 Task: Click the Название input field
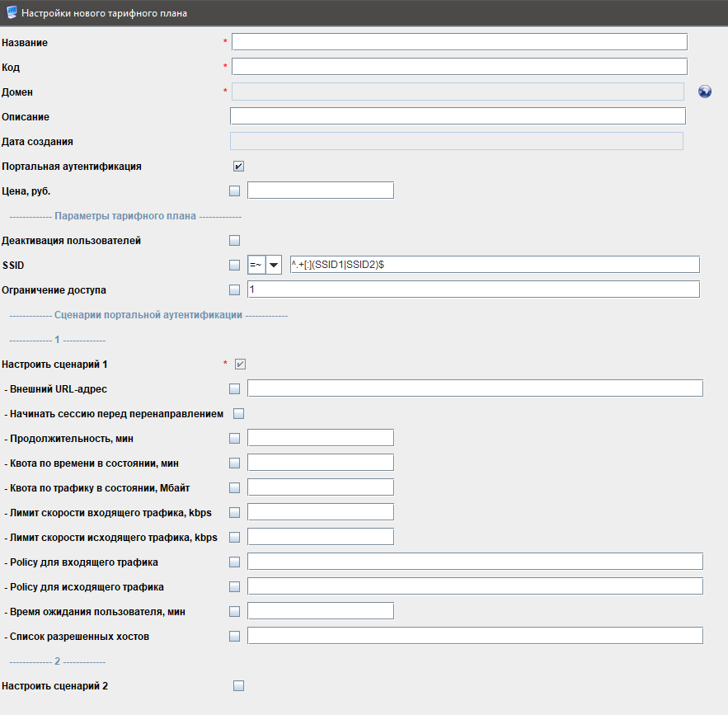(459, 42)
